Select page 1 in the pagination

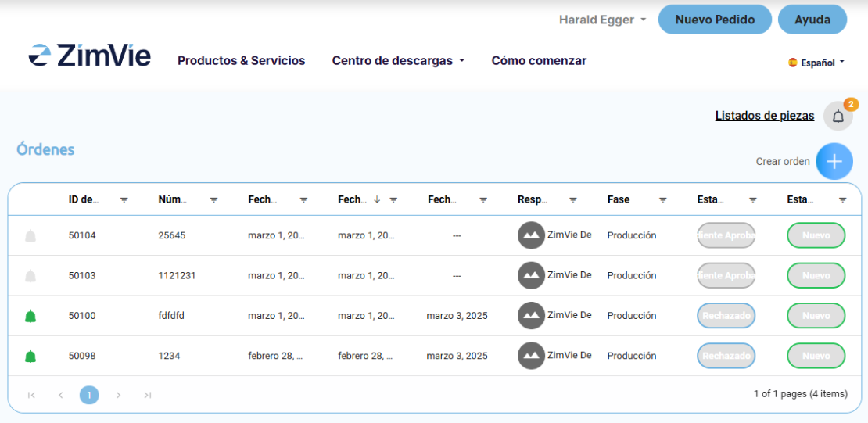(x=89, y=395)
